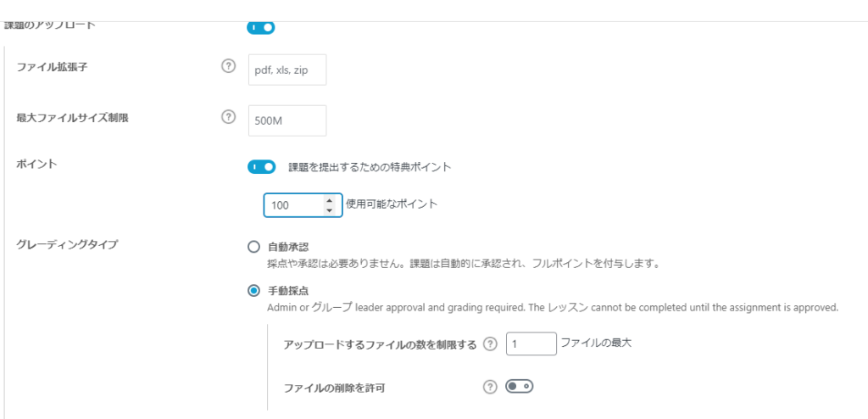Click the 手動採点 label text
Image resolution: width=868 pixels, height=419 pixels.
point(284,291)
